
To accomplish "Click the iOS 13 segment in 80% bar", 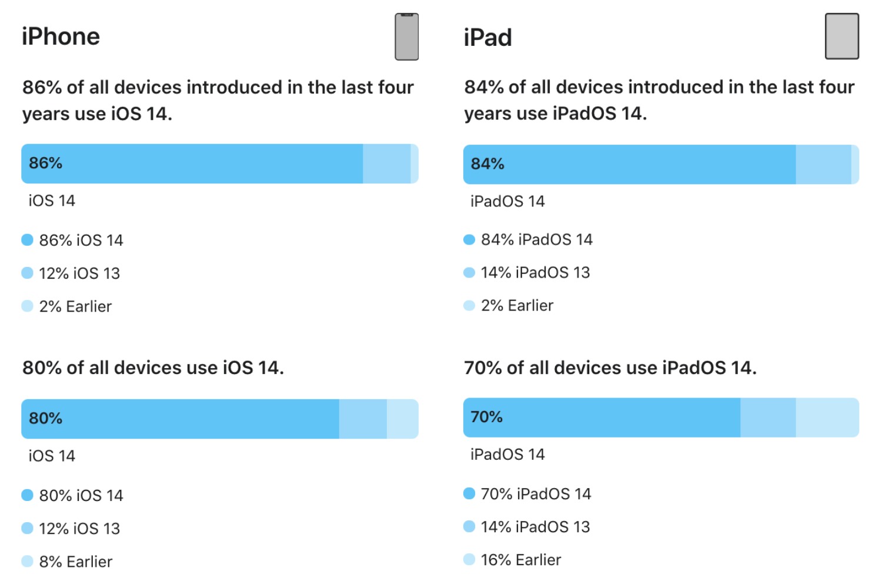I will click(x=363, y=419).
